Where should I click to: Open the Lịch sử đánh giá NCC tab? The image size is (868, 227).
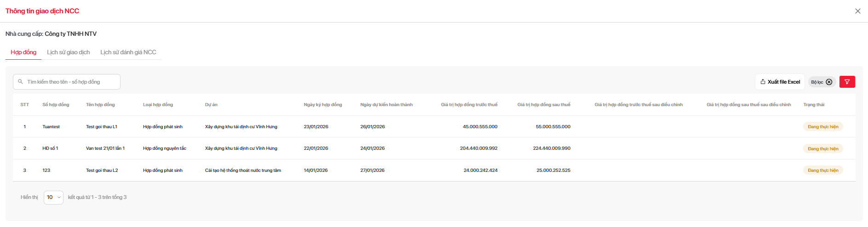(x=128, y=52)
